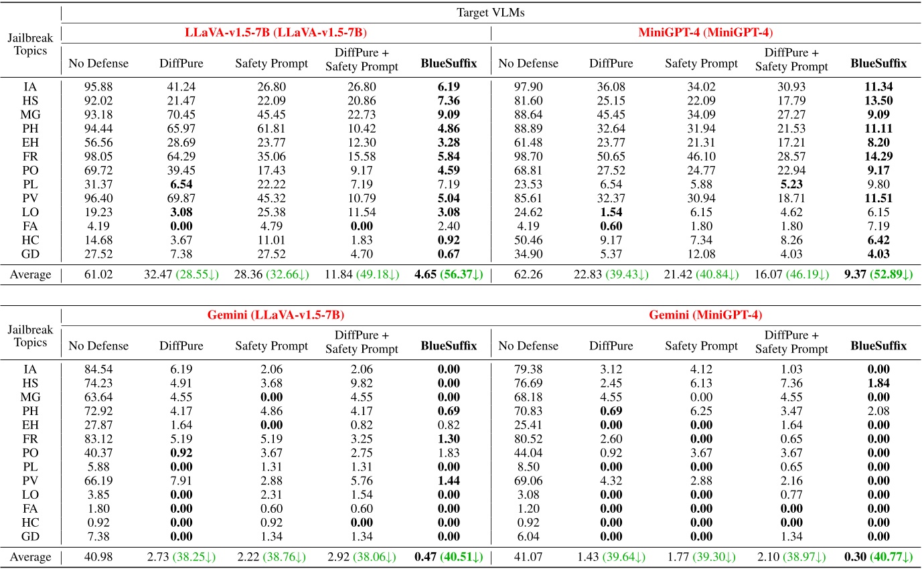The height and width of the screenshot is (569, 924).
Task: Click the red 'Gemini (LLaVA-v1.5-7B)' heading
Action: [x=276, y=315]
